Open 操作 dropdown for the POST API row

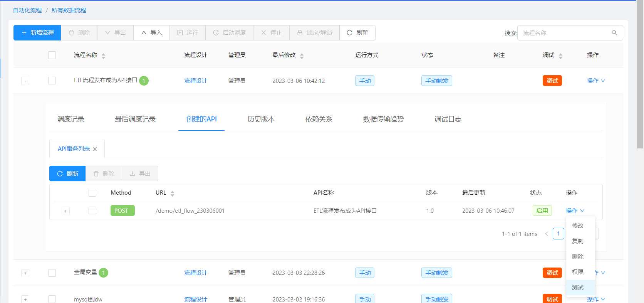pos(575,210)
